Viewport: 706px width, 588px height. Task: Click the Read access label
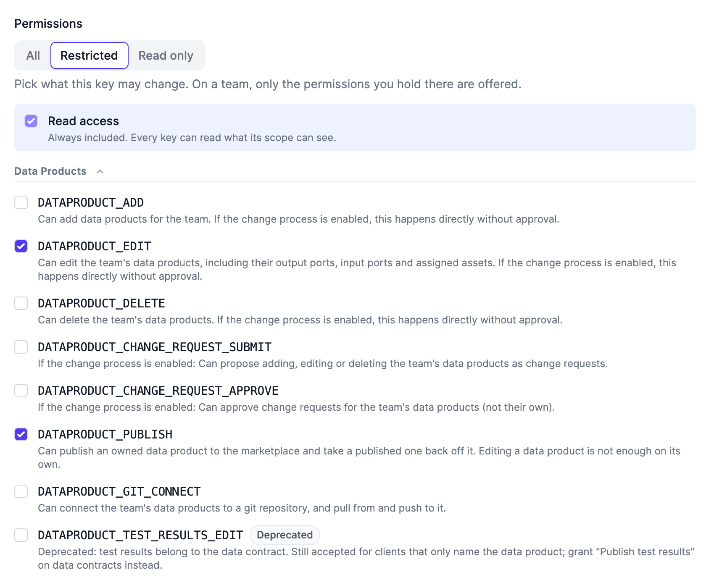84,121
